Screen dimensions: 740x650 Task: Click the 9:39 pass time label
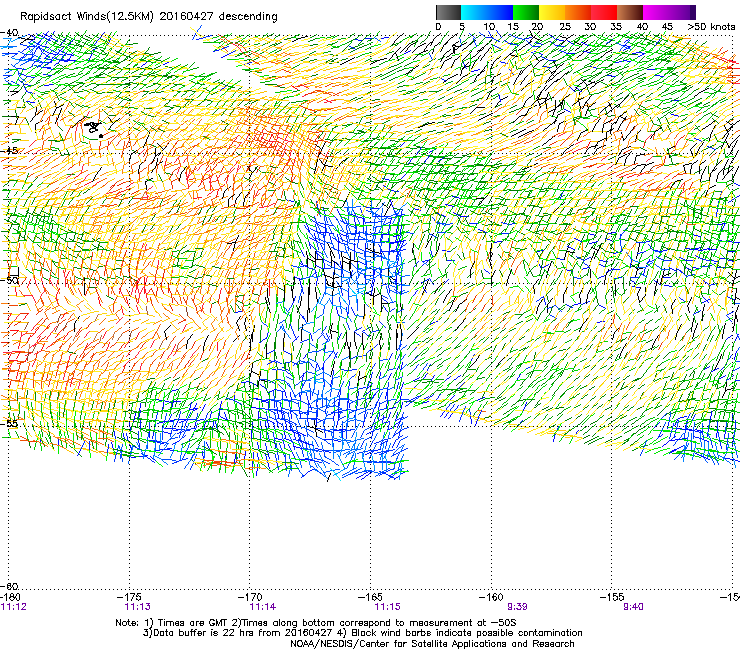coord(517,607)
